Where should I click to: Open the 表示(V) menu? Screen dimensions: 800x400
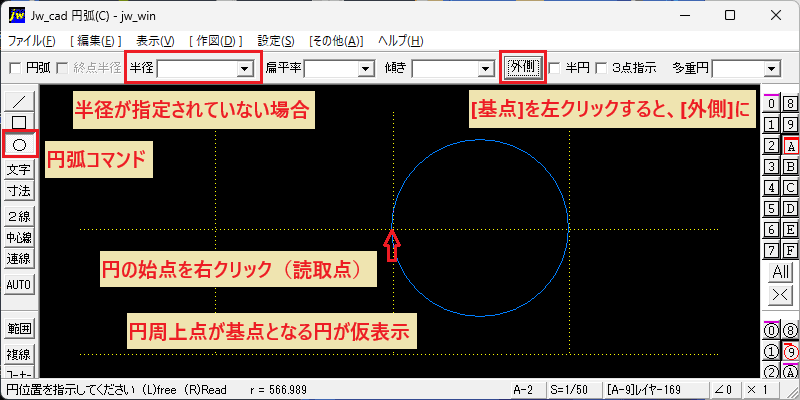(156, 41)
